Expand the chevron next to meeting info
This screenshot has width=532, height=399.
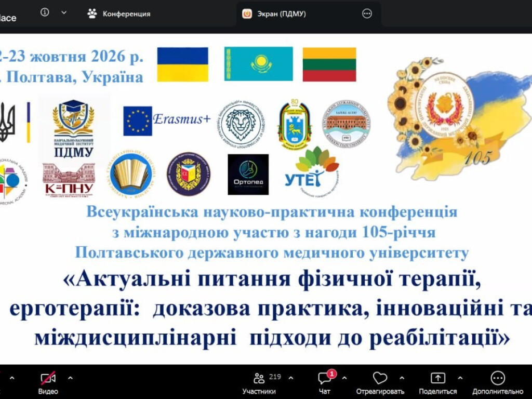pos(64,13)
